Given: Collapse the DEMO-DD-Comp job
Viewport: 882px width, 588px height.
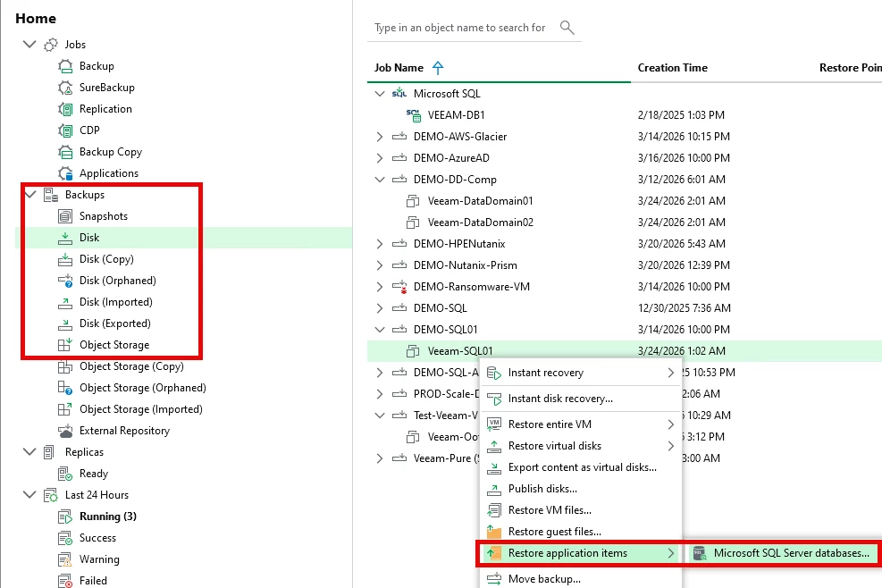Looking at the screenshot, I should [x=380, y=180].
